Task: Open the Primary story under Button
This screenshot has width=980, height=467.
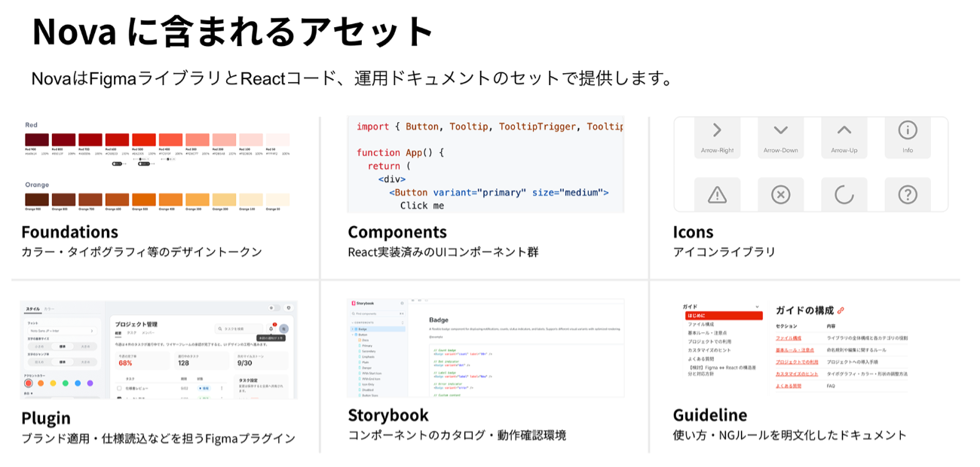Action: pos(367,346)
